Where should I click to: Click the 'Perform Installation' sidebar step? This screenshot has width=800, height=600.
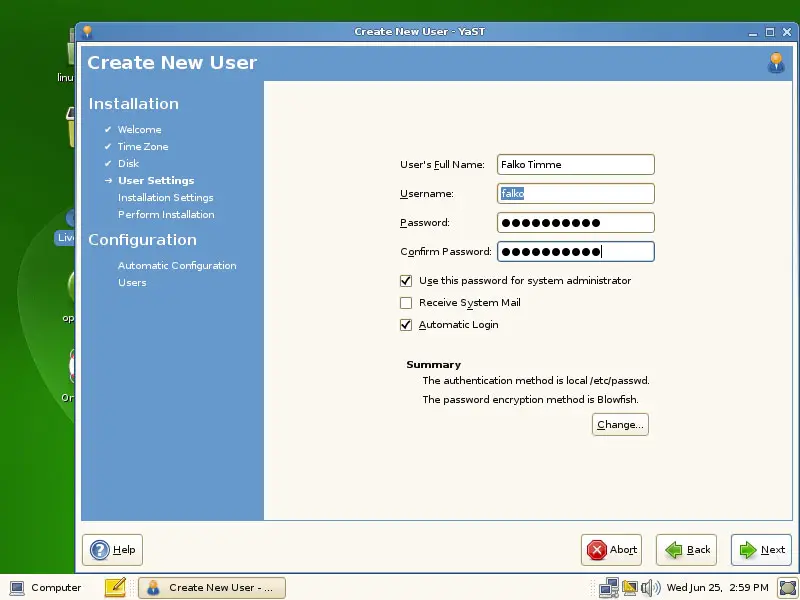point(166,214)
